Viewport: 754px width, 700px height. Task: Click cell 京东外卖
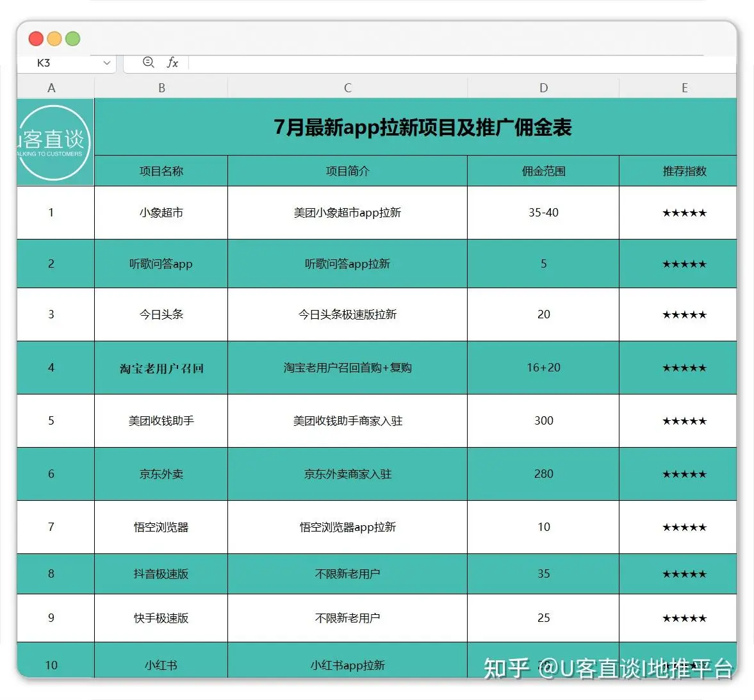pos(161,474)
